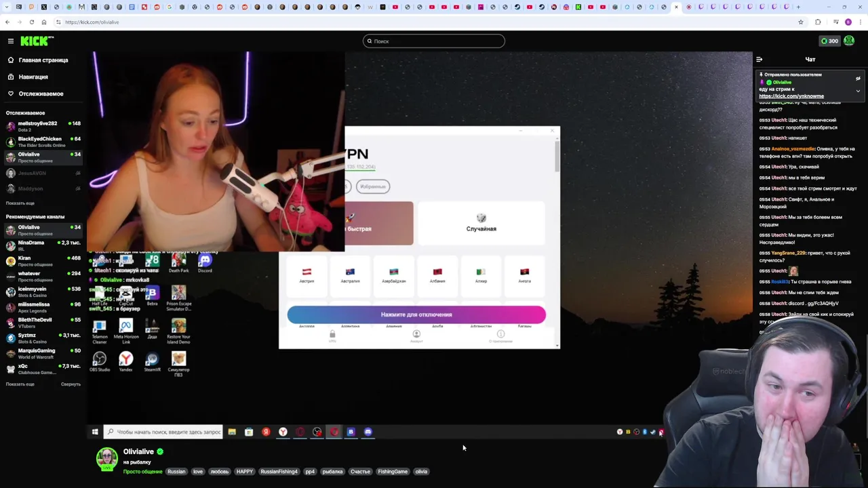Open Kiran recommended channel
Viewport: 868px width, 488px height.
[43, 261]
